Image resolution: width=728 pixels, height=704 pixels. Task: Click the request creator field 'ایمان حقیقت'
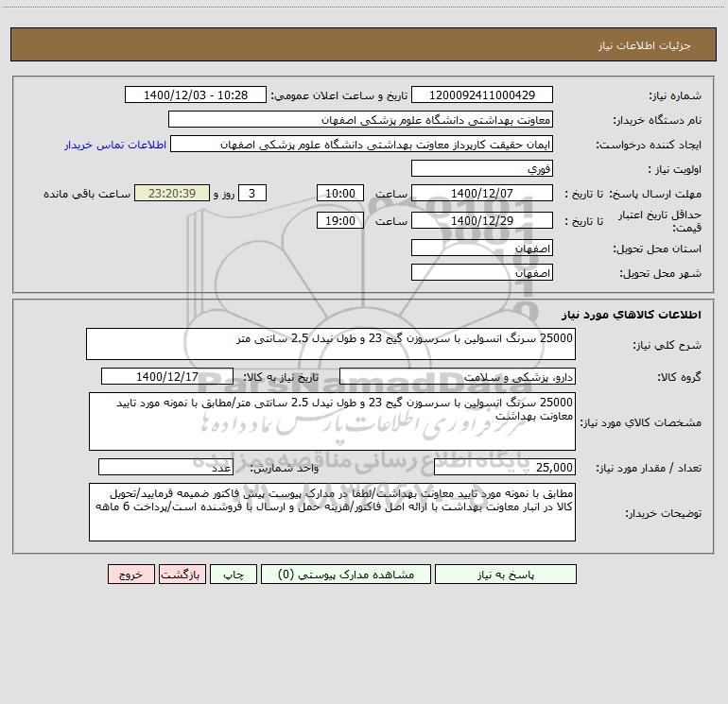point(362,144)
